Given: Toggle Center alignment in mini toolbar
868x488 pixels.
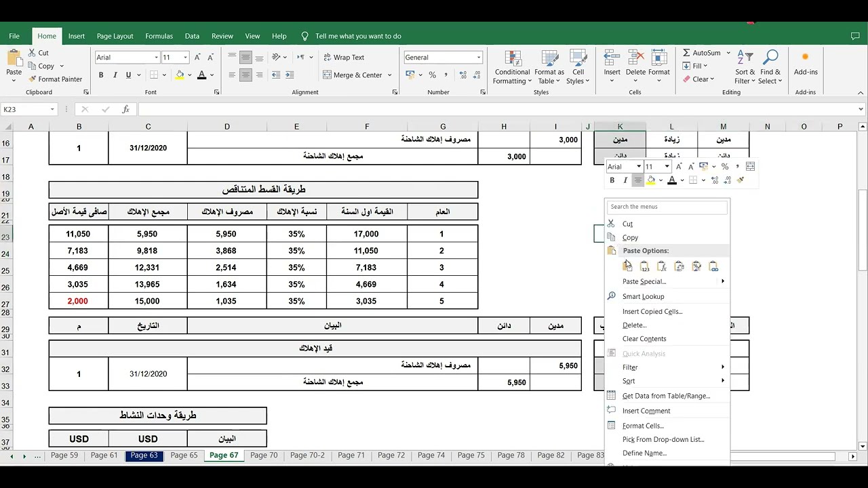Looking at the screenshot, I should coord(637,180).
